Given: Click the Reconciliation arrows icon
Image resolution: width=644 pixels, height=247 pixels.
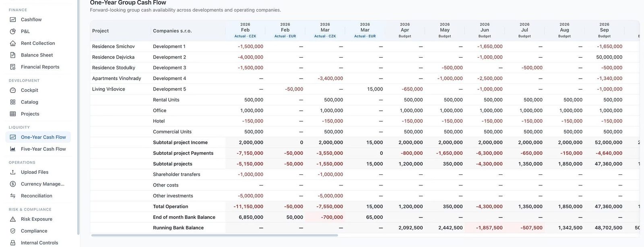Looking at the screenshot, I should (13, 196).
